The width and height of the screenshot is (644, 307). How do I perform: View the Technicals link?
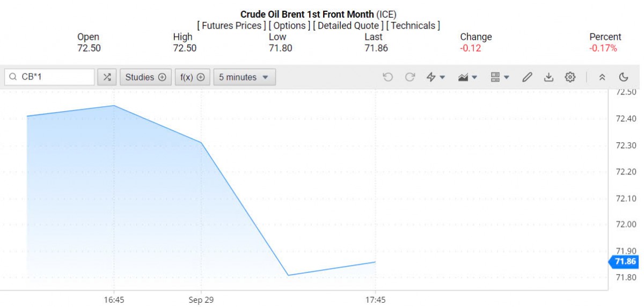click(x=413, y=26)
